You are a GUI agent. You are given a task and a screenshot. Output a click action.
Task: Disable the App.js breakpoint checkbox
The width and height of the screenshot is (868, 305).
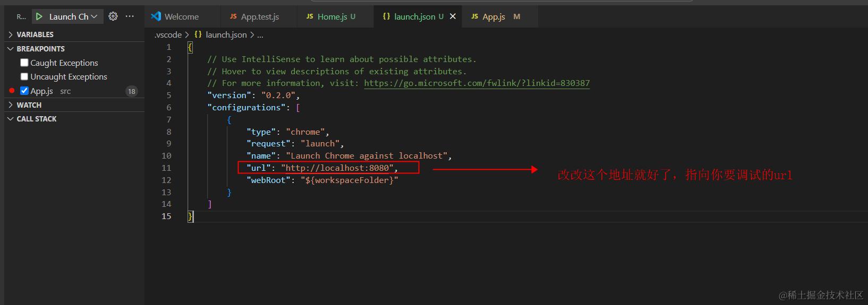(24, 91)
